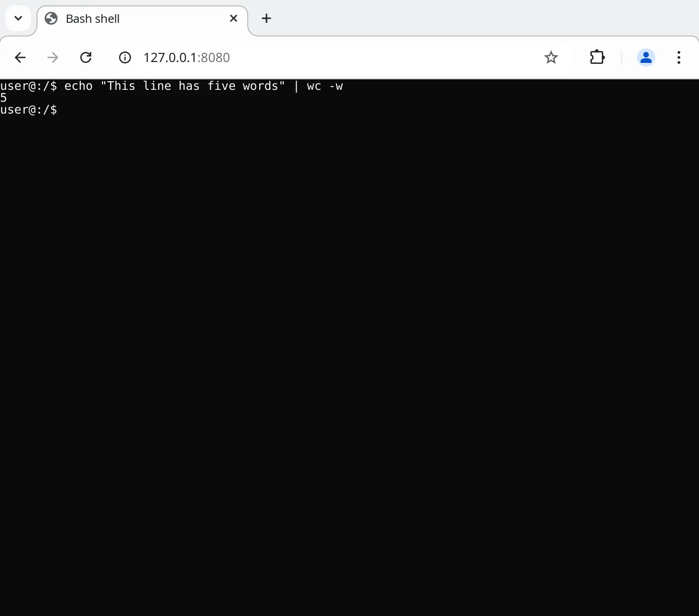Click the back navigation arrow
699x616 pixels.
pyautogui.click(x=20, y=57)
